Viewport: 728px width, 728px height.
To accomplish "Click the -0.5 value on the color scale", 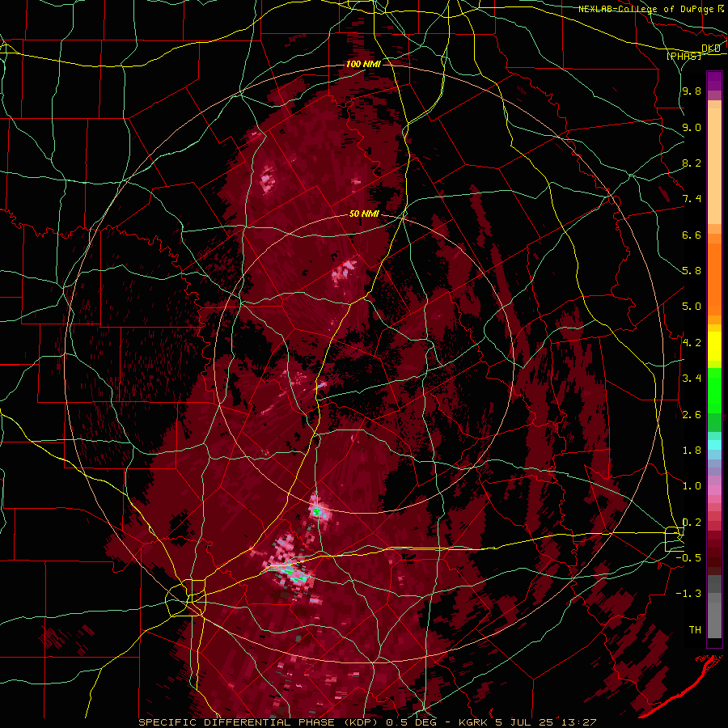I will [690, 558].
